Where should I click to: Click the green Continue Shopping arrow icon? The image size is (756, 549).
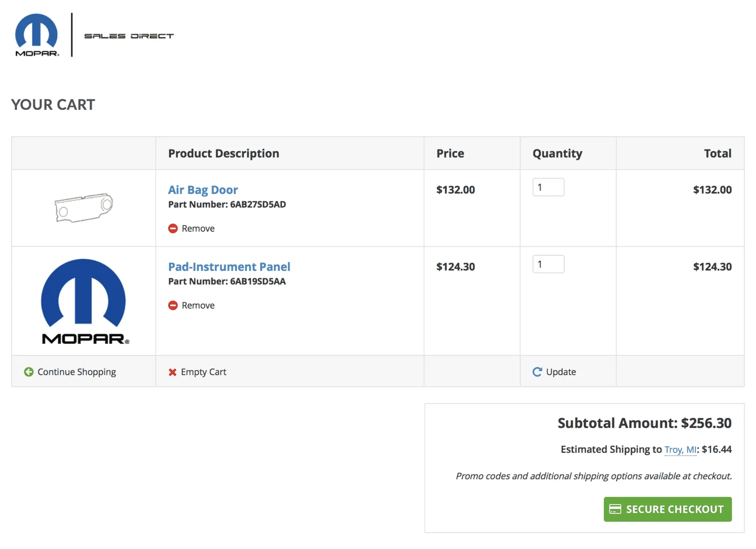29,372
